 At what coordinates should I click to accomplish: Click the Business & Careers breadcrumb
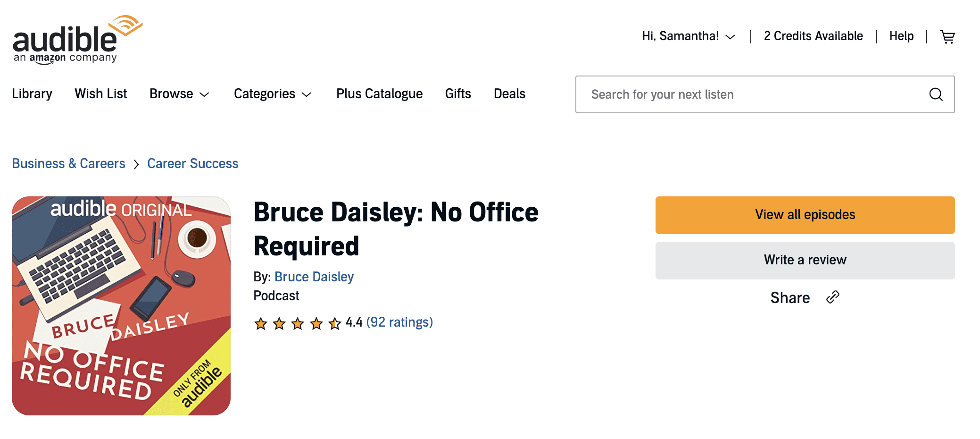(x=68, y=163)
